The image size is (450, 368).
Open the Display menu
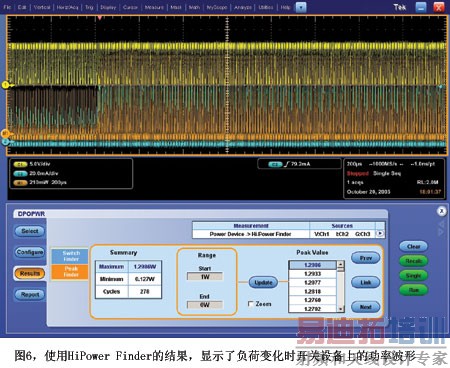108,7
